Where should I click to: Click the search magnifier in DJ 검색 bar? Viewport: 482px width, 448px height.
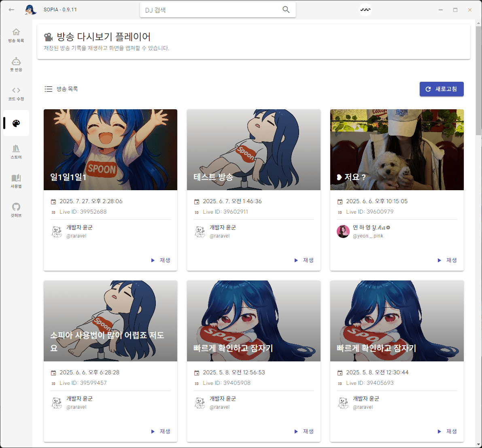click(x=286, y=9)
